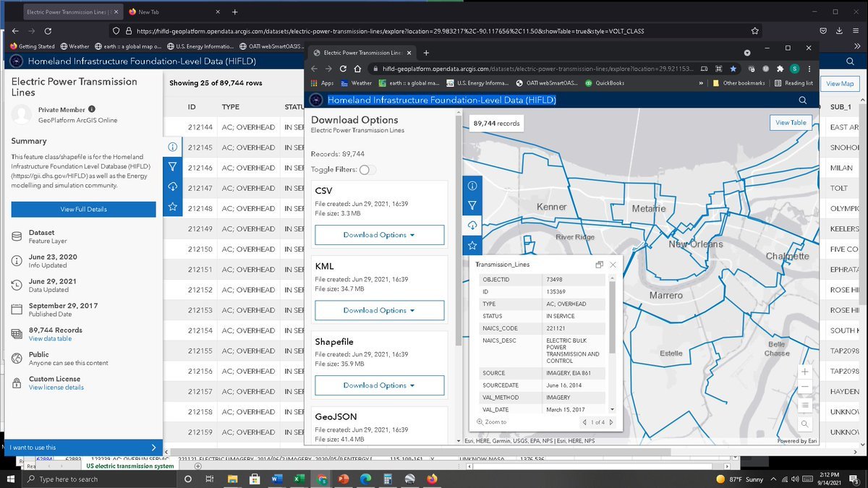
Task: Open the info panel icon in Chrome window sidebar
Action: pyautogui.click(x=472, y=185)
